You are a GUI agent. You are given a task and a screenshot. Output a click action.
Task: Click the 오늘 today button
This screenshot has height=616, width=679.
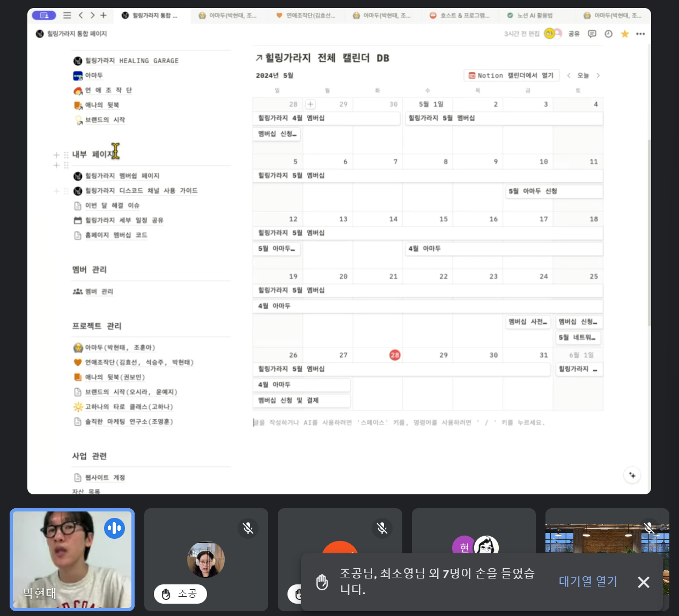click(583, 76)
